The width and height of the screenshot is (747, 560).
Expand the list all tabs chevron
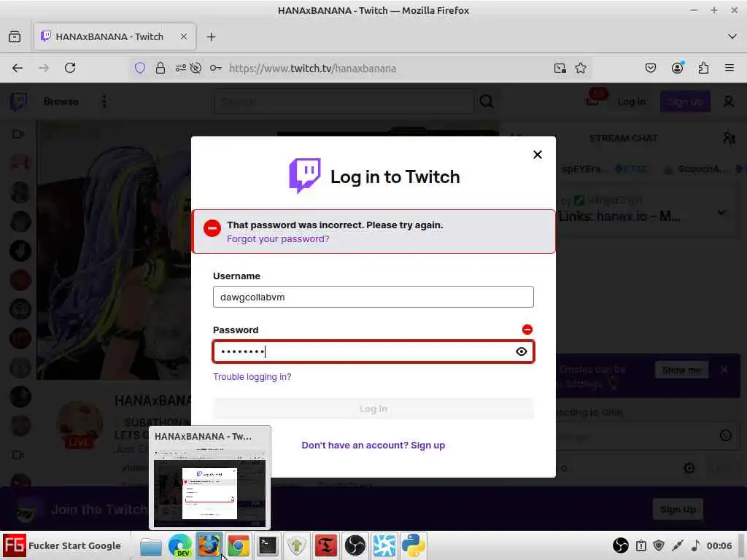coord(732,36)
